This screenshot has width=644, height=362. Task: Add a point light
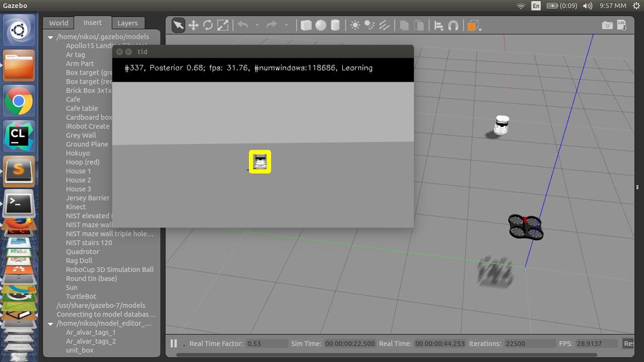click(355, 25)
